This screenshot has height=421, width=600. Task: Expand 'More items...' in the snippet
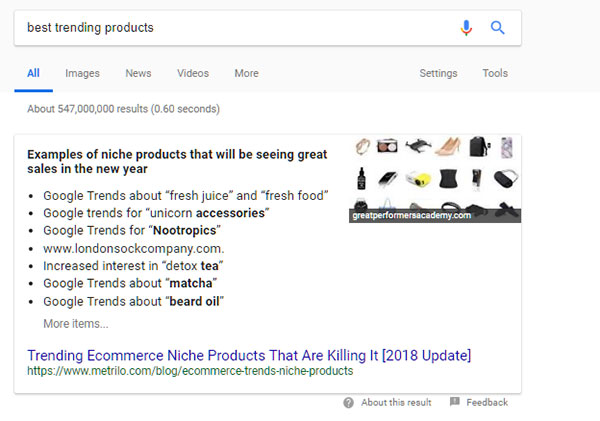coord(76,324)
